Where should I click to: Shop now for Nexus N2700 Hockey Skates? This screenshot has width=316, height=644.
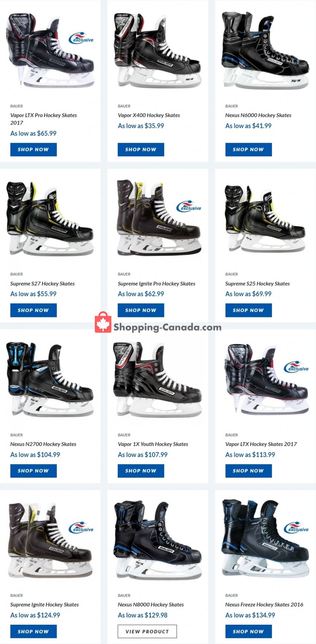33,471
